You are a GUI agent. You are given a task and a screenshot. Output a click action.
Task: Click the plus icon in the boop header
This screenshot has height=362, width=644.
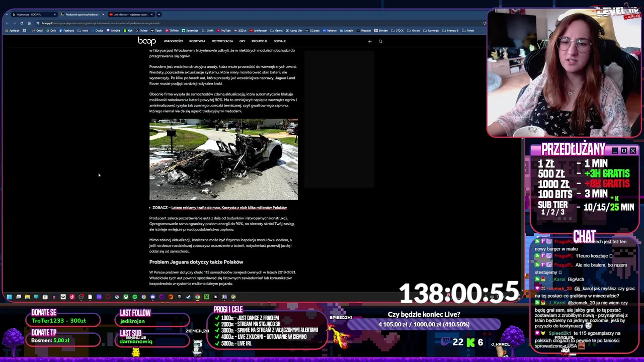(x=370, y=41)
